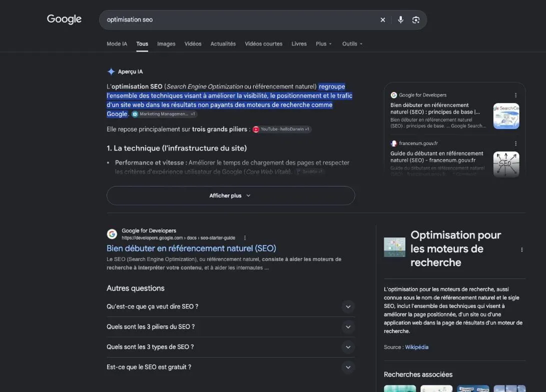Click the Aperçu IA sparkle icon
546x392 pixels.
(x=111, y=71)
